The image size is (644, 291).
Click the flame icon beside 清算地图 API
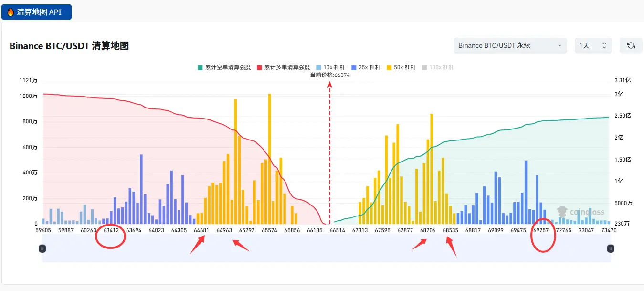click(11, 12)
